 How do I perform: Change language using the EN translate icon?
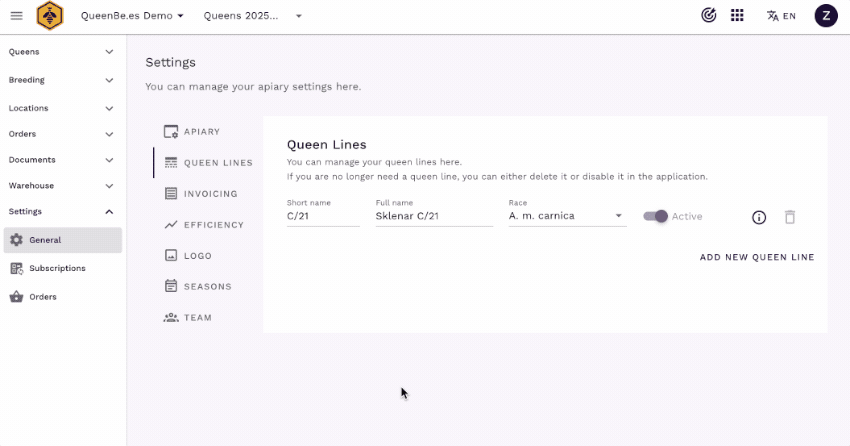pos(781,16)
